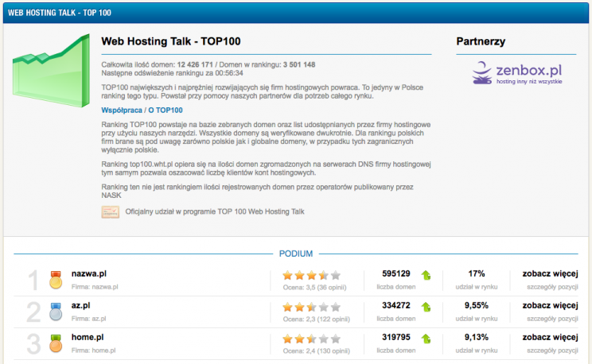Click rank number 2
The height and width of the screenshot is (364, 592).
(33, 312)
